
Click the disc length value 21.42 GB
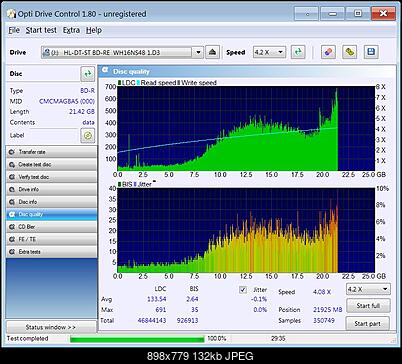(x=82, y=112)
